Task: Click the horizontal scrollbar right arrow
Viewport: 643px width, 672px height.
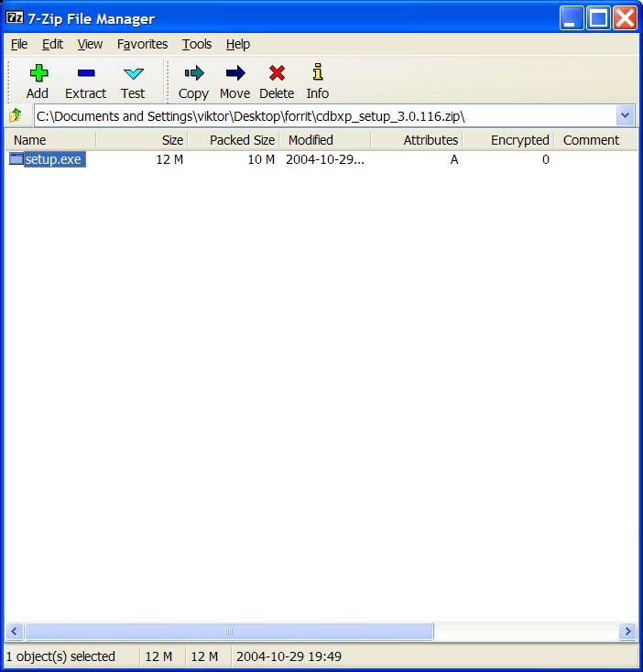Action: click(x=627, y=632)
